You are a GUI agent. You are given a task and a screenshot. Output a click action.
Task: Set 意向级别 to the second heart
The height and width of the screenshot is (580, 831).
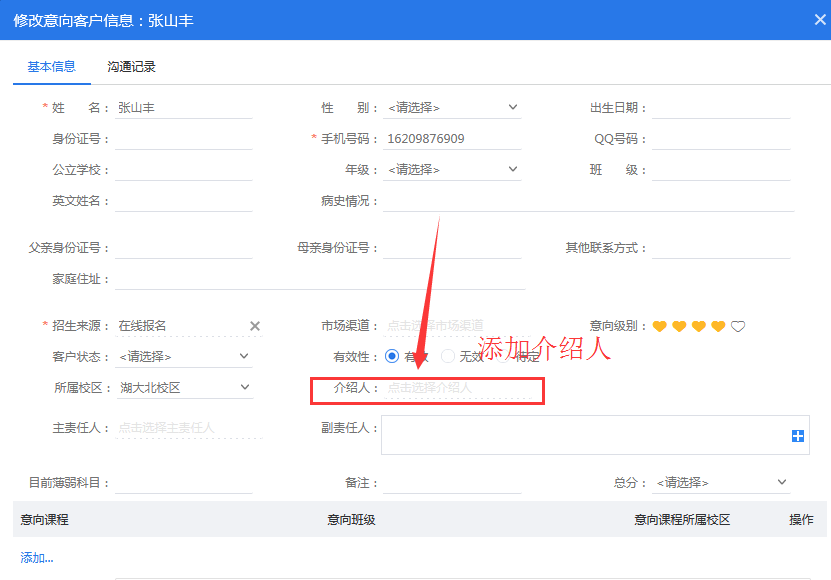pos(679,326)
